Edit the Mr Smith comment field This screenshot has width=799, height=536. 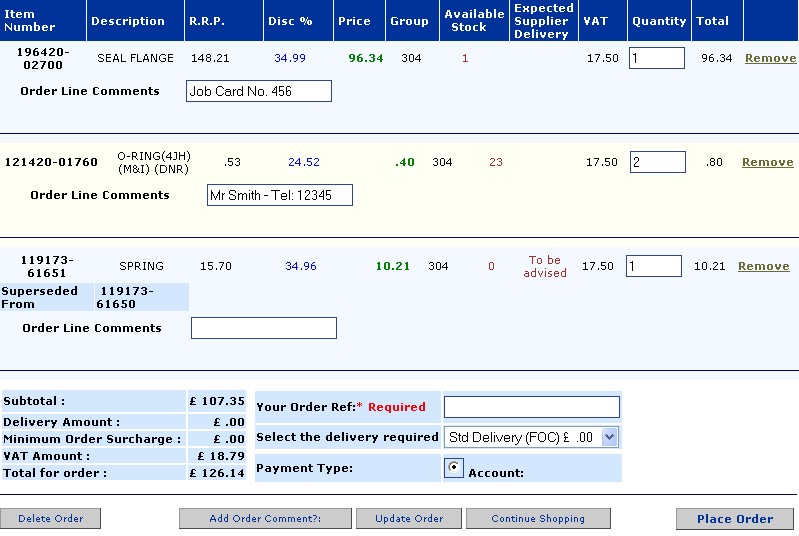(279, 196)
